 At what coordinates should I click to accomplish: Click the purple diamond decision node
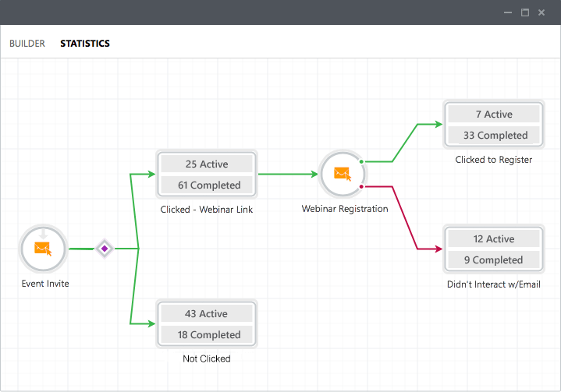coord(105,249)
